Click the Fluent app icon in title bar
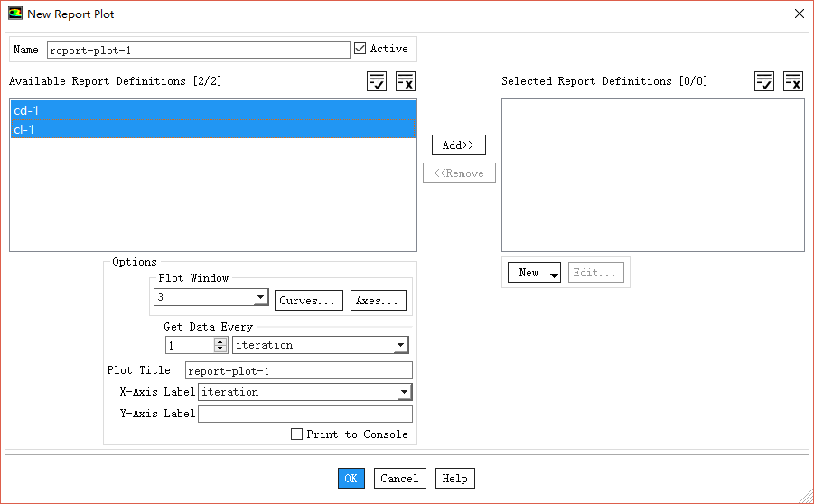The width and height of the screenshot is (814, 504). (x=15, y=14)
